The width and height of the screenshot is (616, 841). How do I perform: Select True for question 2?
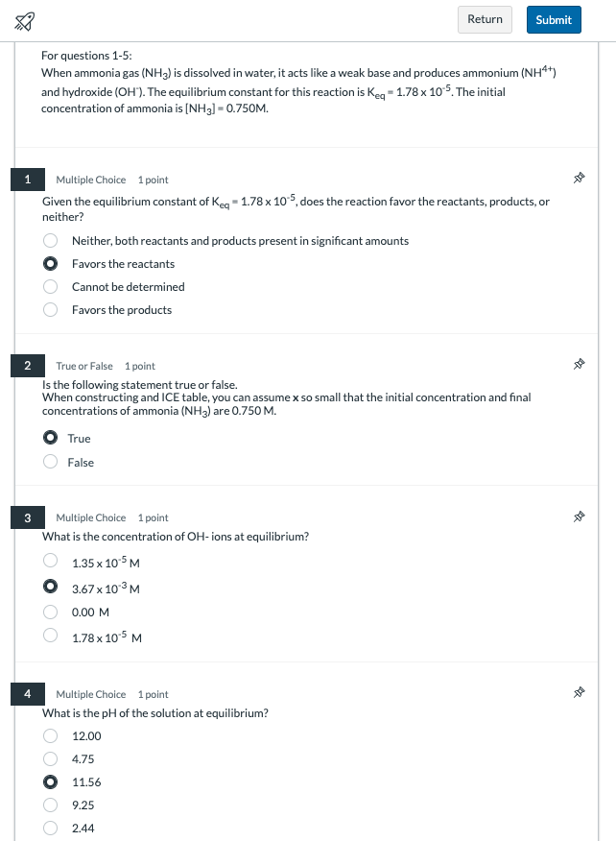pyautogui.click(x=51, y=438)
